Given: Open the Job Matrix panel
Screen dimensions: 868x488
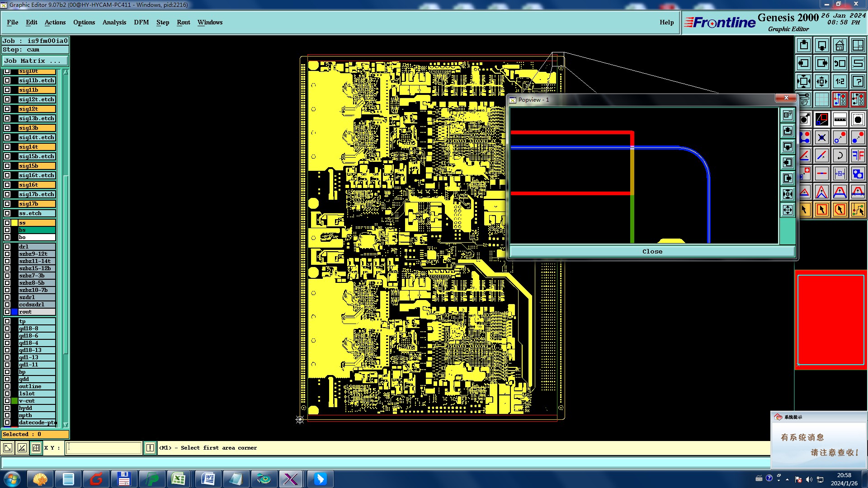Looking at the screenshot, I should 35,61.
